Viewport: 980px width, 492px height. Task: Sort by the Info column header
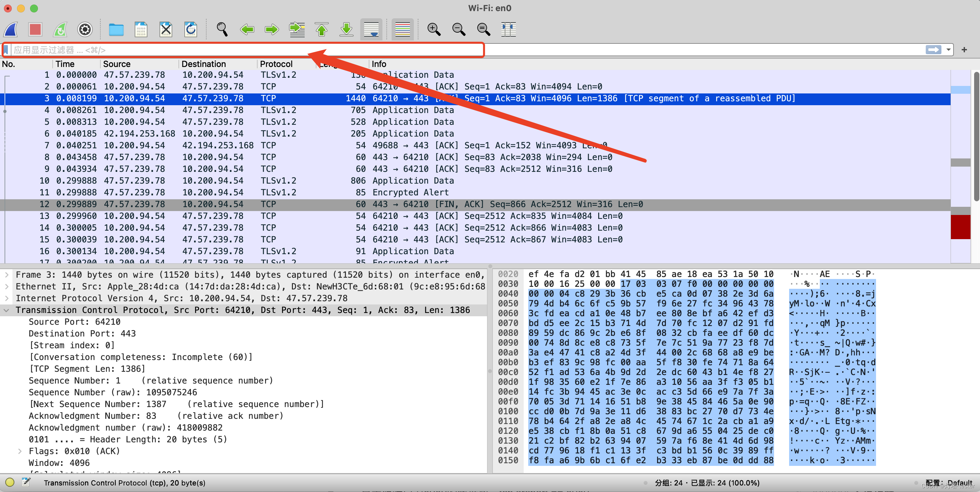tap(660, 64)
